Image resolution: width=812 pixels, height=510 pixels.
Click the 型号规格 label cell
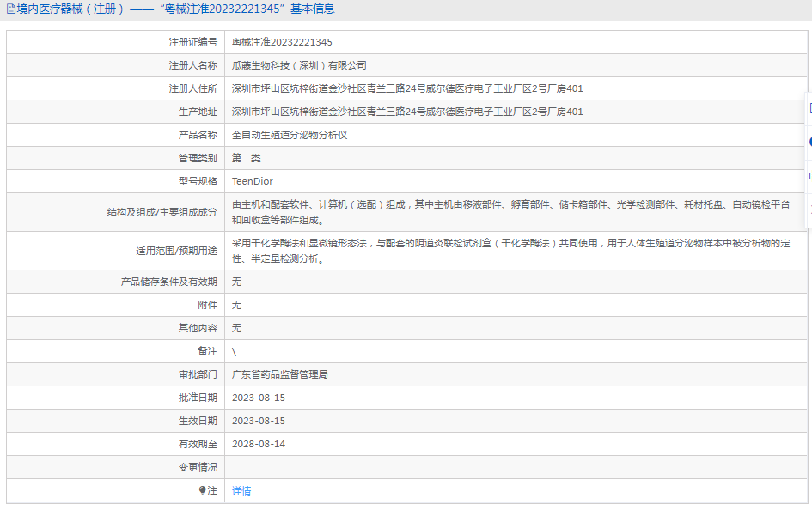pyautogui.click(x=115, y=181)
